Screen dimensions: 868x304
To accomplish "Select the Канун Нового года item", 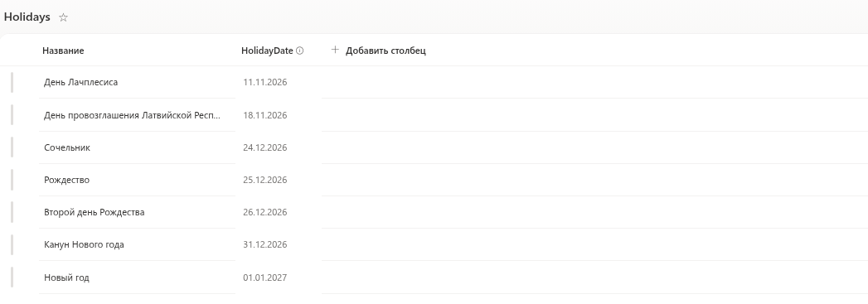I will 84,244.
